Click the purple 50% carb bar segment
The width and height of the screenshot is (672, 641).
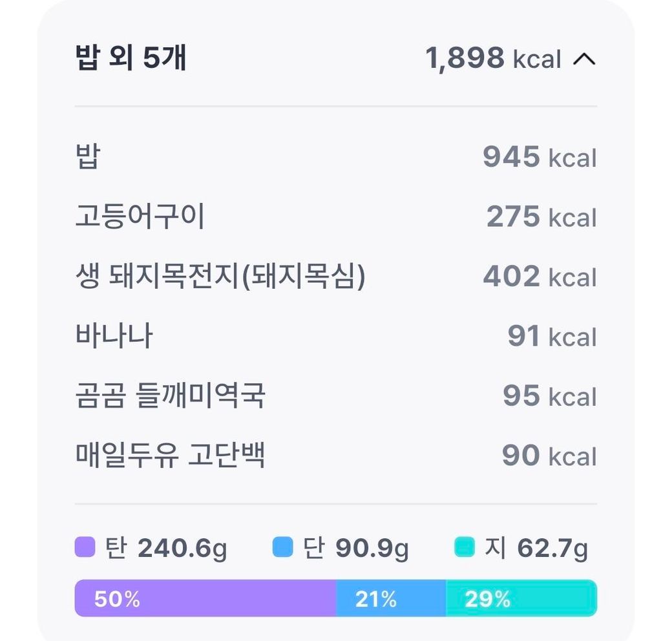tap(205, 598)
